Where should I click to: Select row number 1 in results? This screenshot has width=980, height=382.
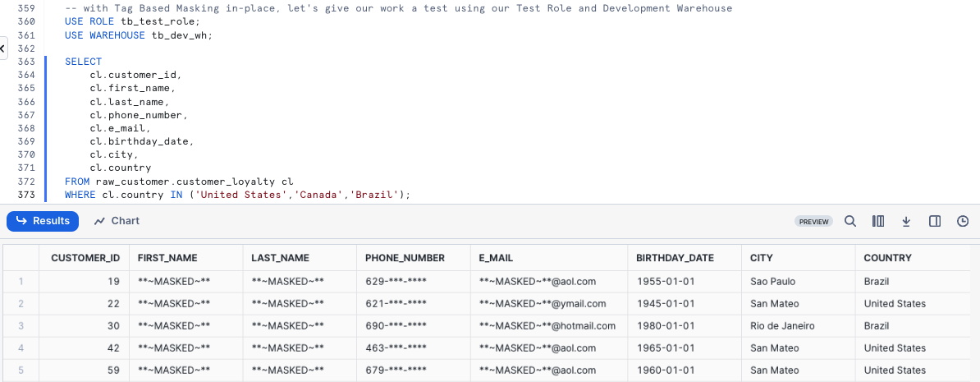click(x=21, y=281)
